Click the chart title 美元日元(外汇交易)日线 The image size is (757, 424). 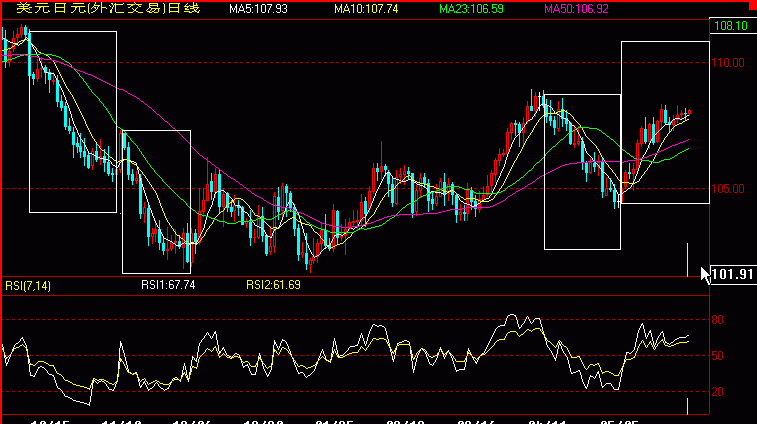pyautogui.click(x=108, y=8)
